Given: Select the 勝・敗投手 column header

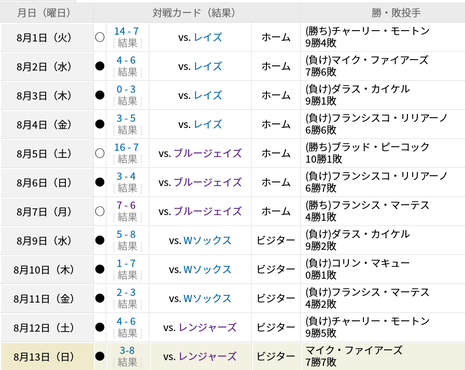Looking at the screenshot, I should point(383,13).
